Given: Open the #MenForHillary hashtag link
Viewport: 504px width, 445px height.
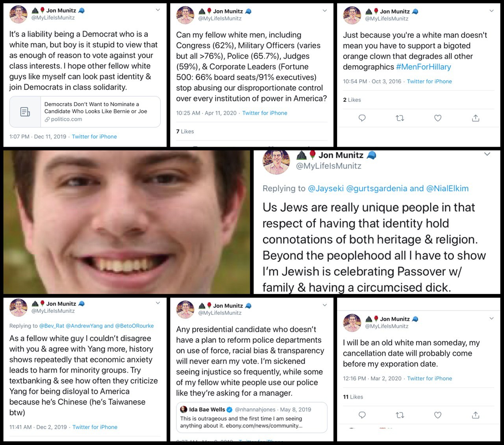Looking at the screenshot, I should click(x=423, y=67).
